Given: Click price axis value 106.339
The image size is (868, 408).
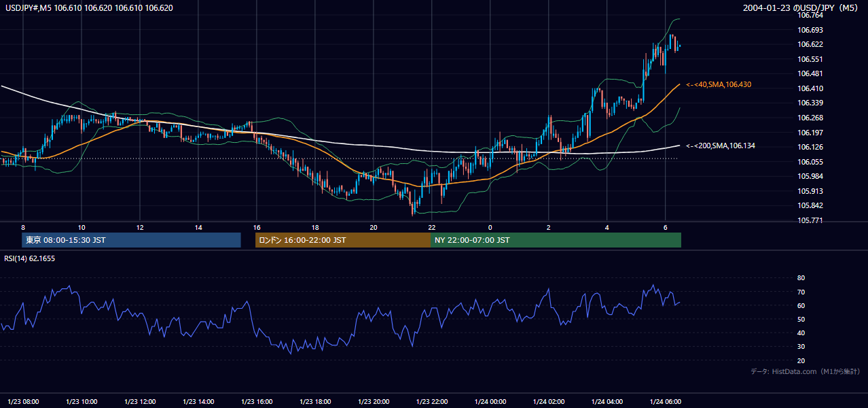Looking at the screenshot, I should pyautogui.click(x=810, y=103).
